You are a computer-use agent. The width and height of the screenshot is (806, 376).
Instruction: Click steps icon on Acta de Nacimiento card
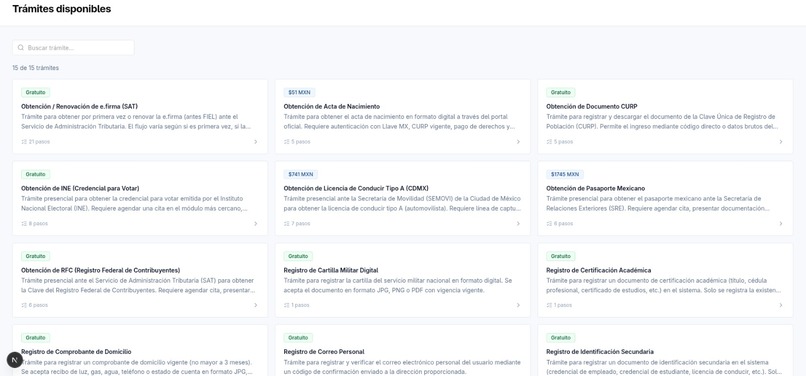(x=286, y=142)
